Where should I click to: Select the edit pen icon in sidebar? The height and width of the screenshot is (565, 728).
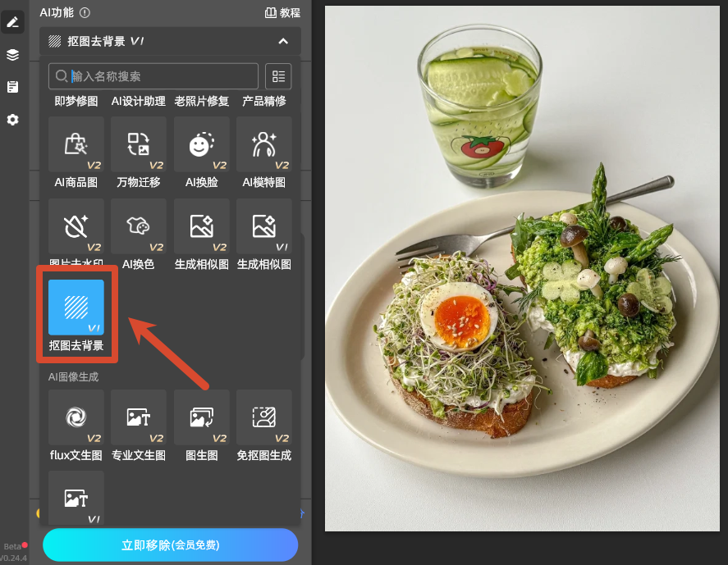(x=12, y=22)
